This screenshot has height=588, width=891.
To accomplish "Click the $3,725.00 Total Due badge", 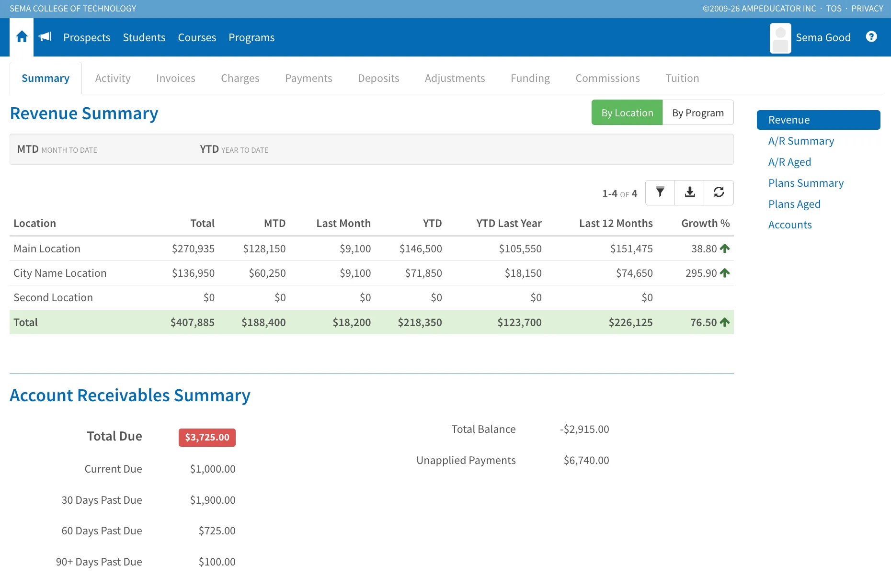I will click(x=207, y=437).
